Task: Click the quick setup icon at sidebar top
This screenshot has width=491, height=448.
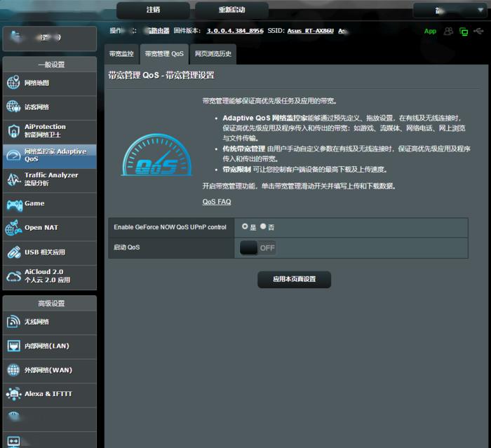Action: pyautogui.click(x=15, y=36)
